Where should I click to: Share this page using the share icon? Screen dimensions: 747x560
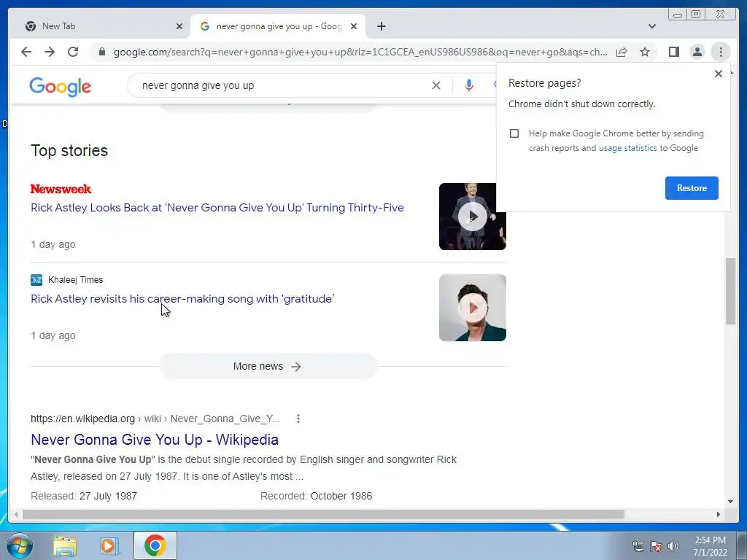[622, 52]
